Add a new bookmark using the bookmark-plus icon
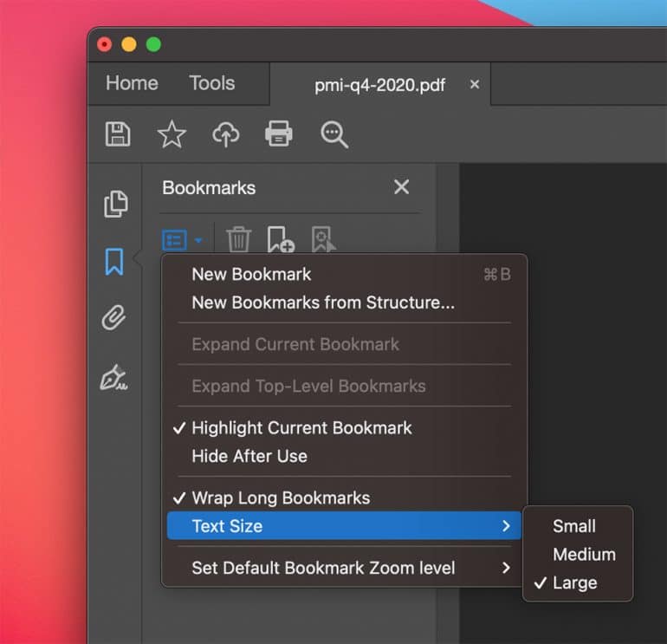The image size is (667, 644). (x=281, y=239)
